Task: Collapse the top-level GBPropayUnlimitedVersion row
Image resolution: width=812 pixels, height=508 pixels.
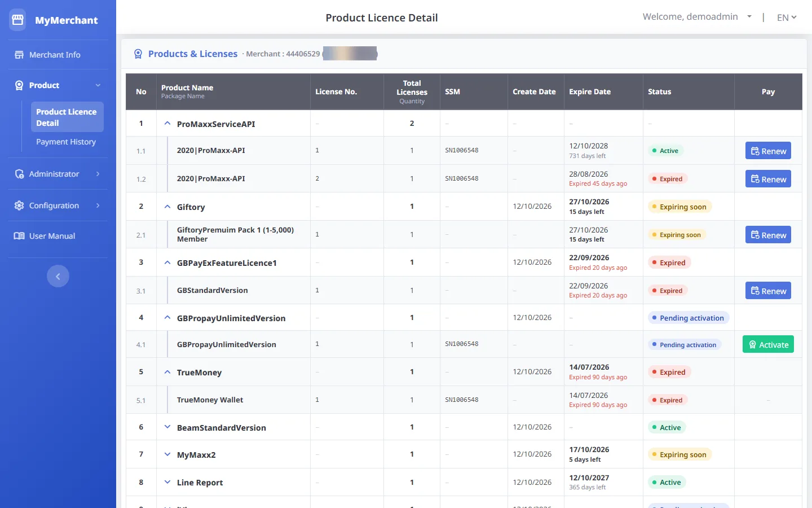Action: pos(167,318)
